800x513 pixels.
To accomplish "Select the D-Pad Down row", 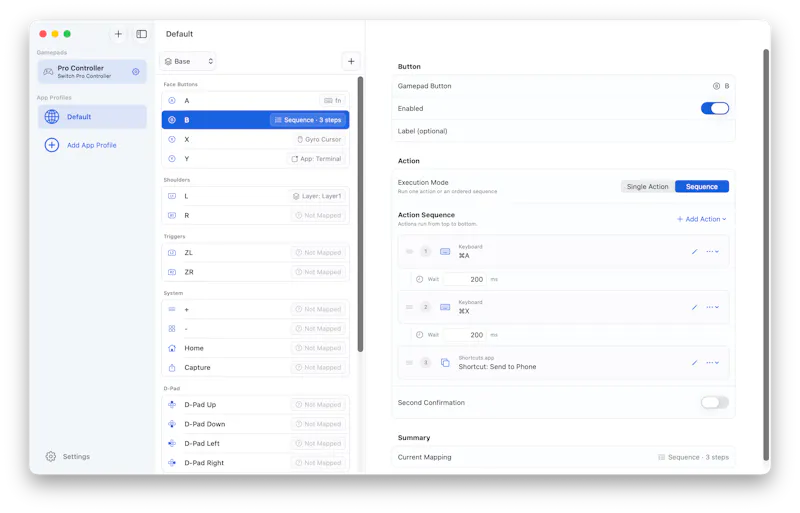I will (255, 424).
